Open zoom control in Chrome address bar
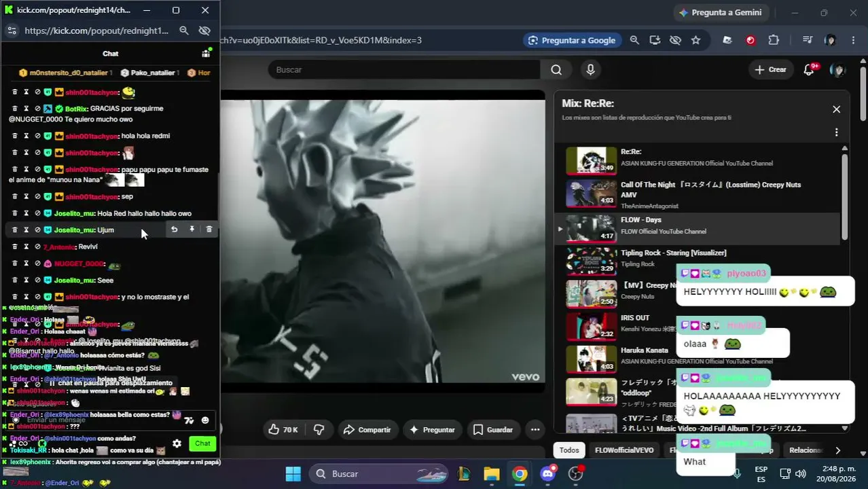The image size is (868, 489). tap(634, 40)
